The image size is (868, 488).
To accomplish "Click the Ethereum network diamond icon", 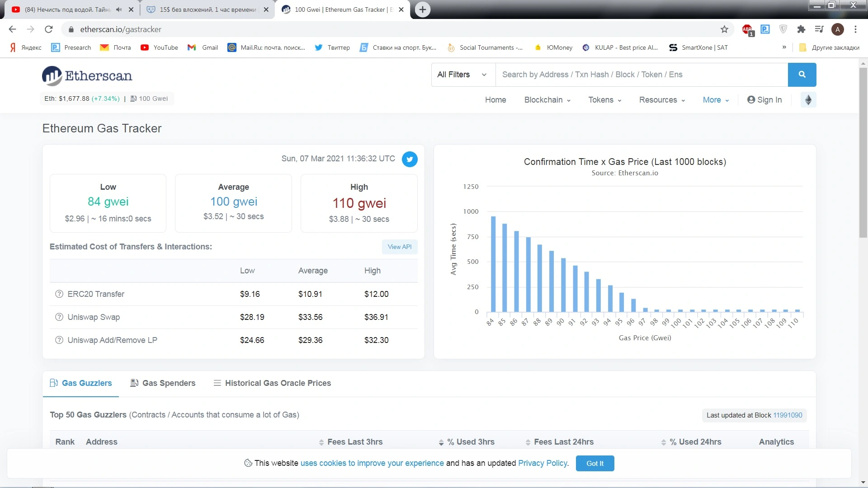I will 808,100.
